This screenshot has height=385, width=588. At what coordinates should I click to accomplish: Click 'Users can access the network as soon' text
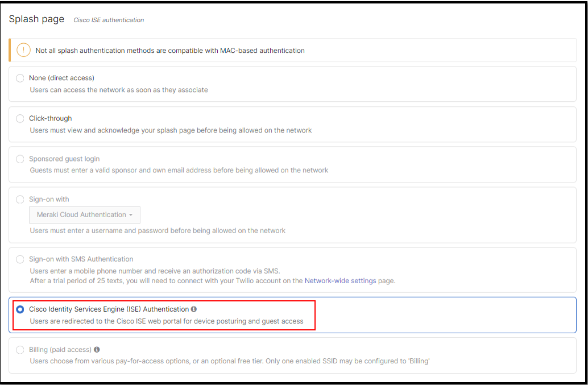[x=119, y=90]
